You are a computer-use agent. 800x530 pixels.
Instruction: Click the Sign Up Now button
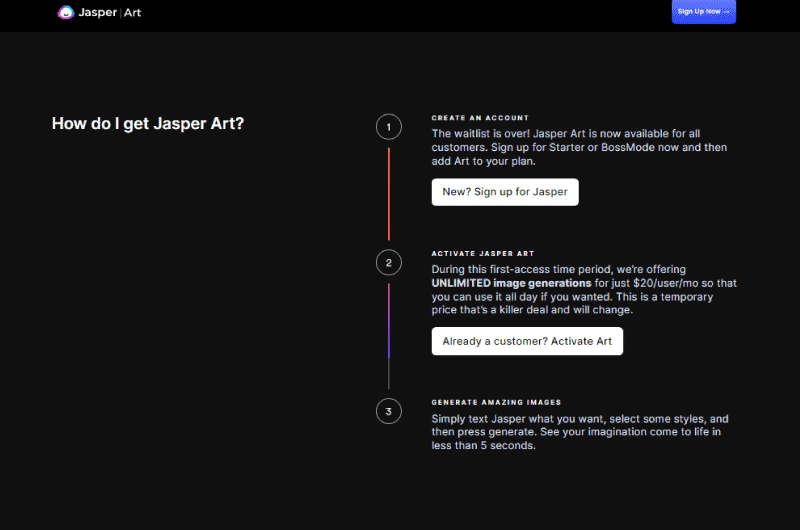[704, 12]
